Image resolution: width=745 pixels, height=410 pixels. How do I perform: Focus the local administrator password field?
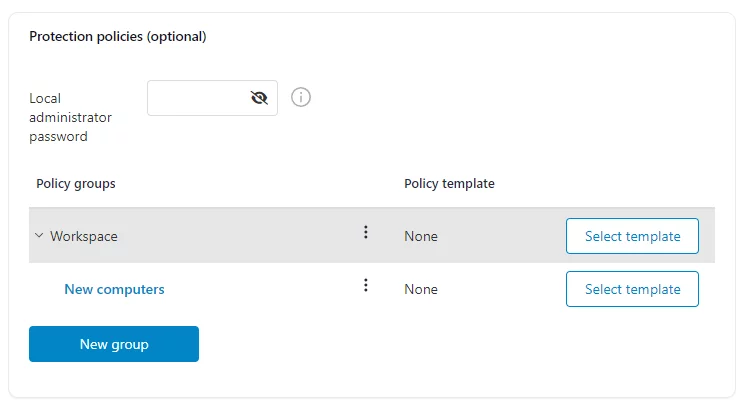198,98
